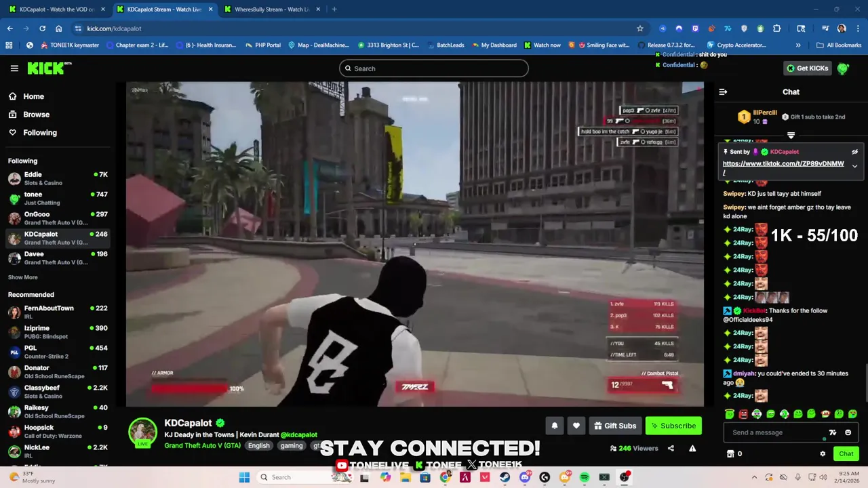Open the Davee channel in Following list

(x=57, y=258)
